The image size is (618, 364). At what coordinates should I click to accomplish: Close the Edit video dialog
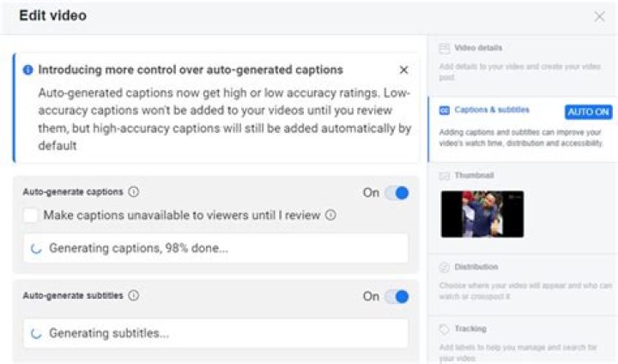point(599,16)
